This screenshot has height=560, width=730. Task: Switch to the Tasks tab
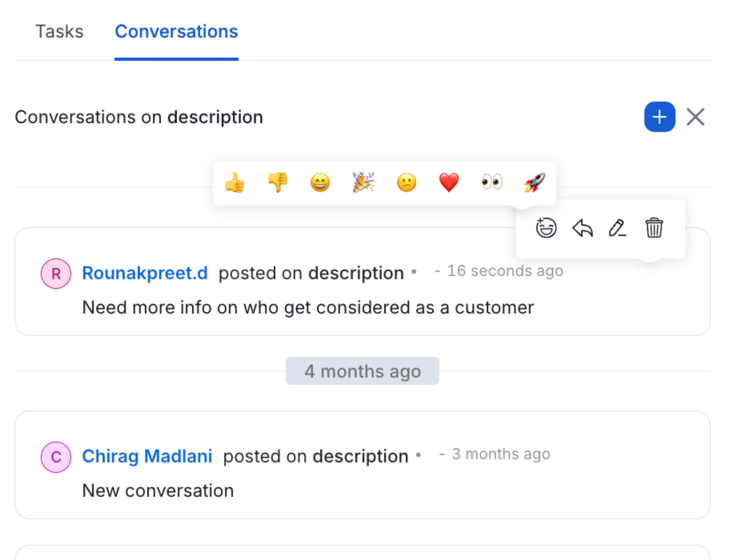point(59,31)
